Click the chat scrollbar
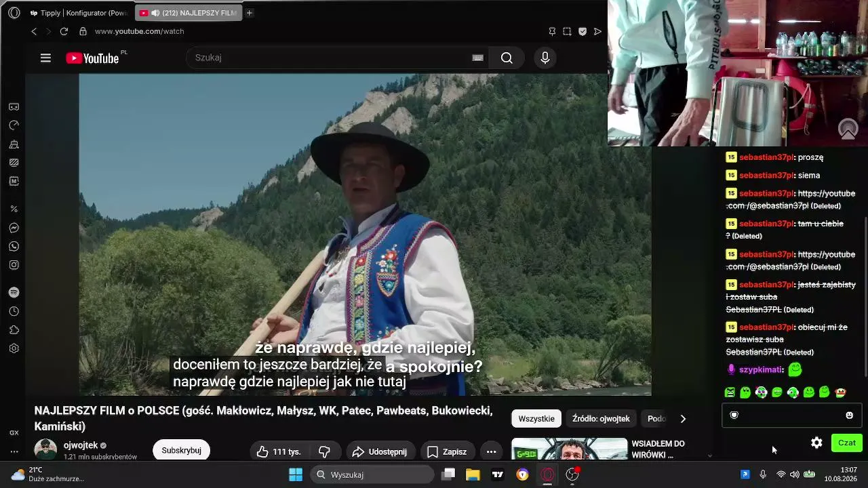 click(x=865, y=296)
